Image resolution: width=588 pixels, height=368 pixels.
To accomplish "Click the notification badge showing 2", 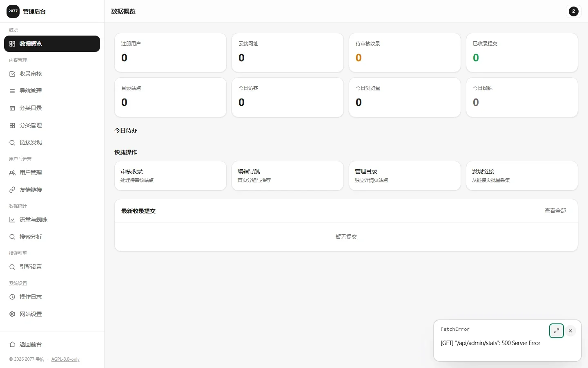I will pyautogui.click(x=574, y=11).
